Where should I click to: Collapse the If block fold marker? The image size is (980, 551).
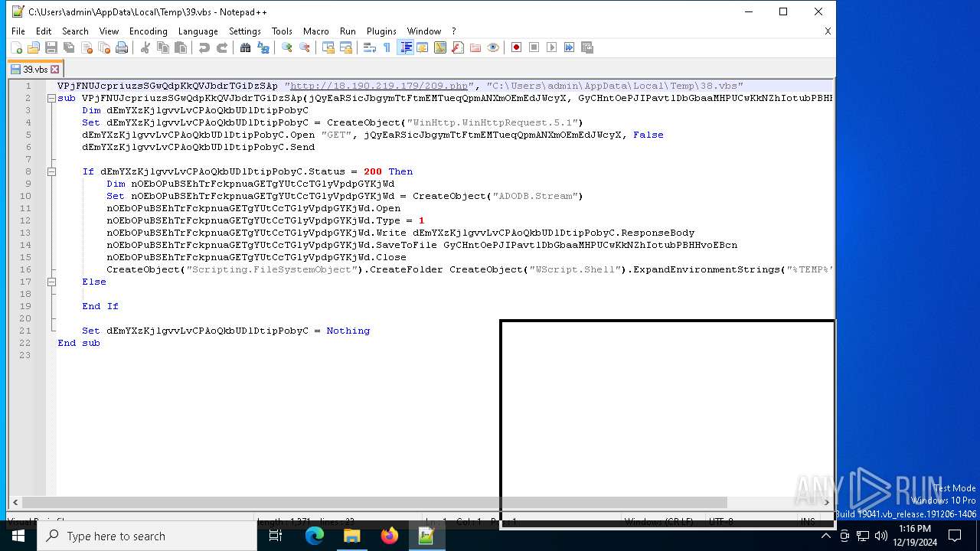coord(51,171)
